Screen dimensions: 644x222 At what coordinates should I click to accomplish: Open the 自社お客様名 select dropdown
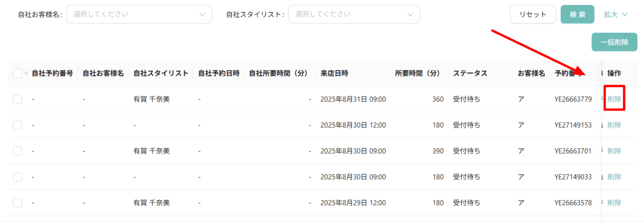(x=139, y=14)
